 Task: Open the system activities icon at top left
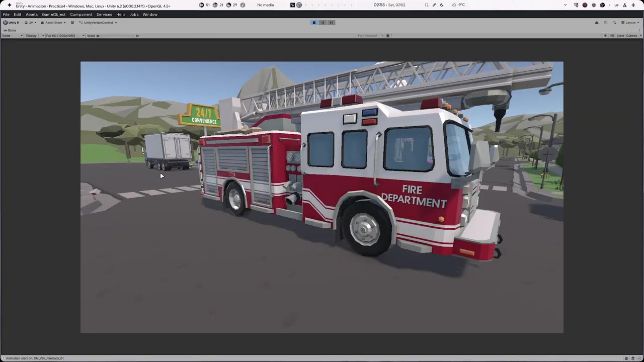point(10,5)
